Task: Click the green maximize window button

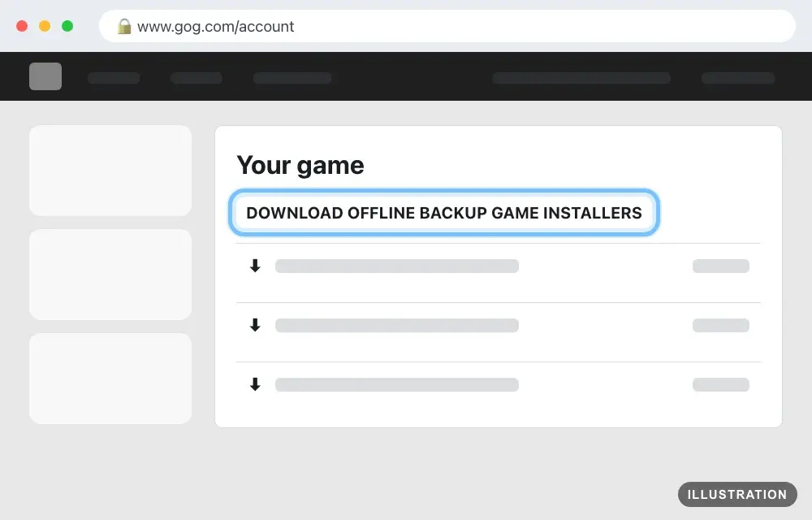Action: click(x=67, y=26)
